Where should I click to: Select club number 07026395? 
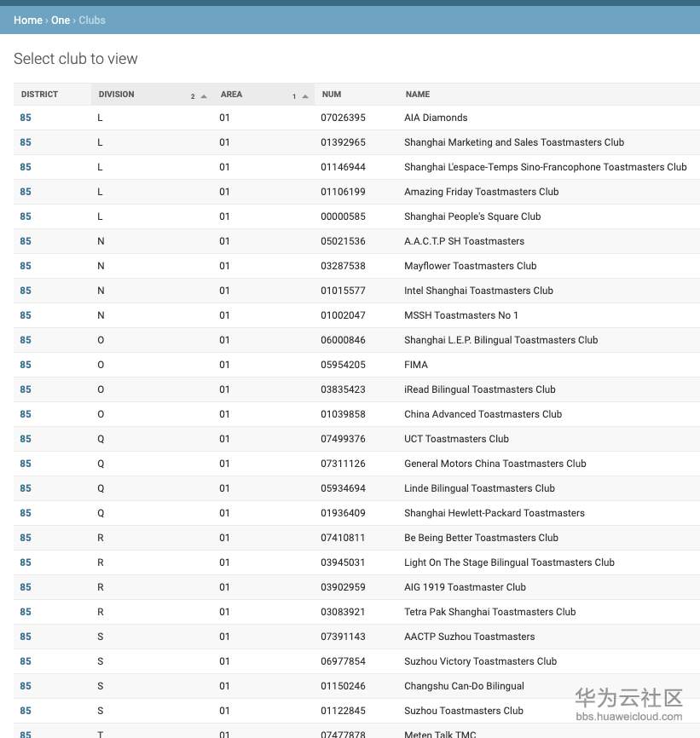coord(343,118)
